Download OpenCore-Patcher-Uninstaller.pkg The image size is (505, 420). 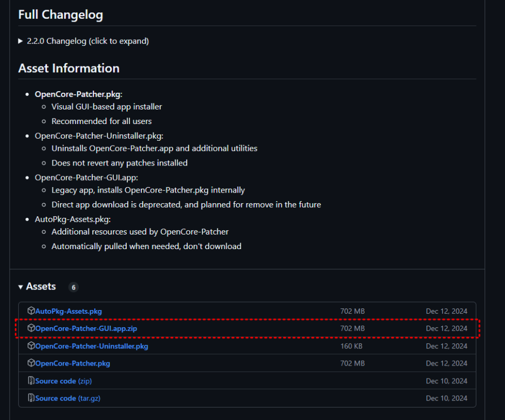point(92,346)
